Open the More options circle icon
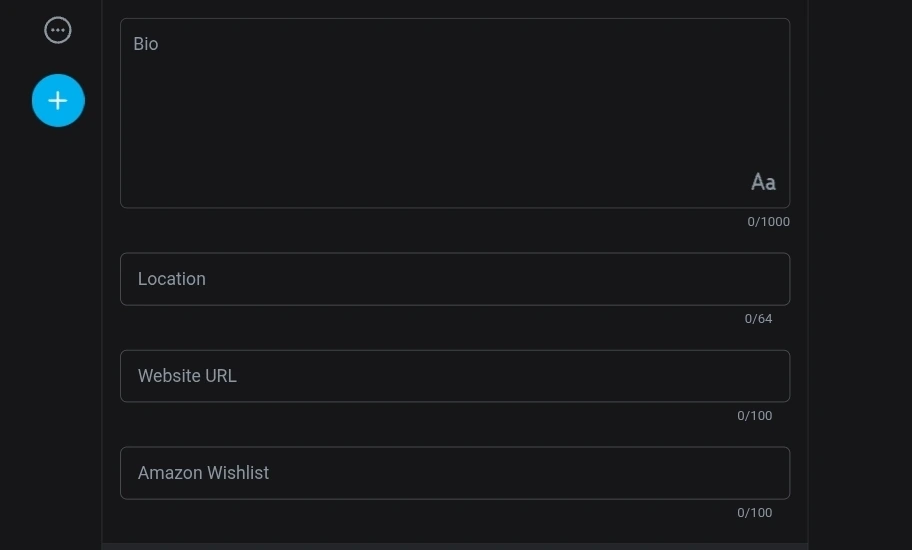The image size is (912, 550). 58,30
